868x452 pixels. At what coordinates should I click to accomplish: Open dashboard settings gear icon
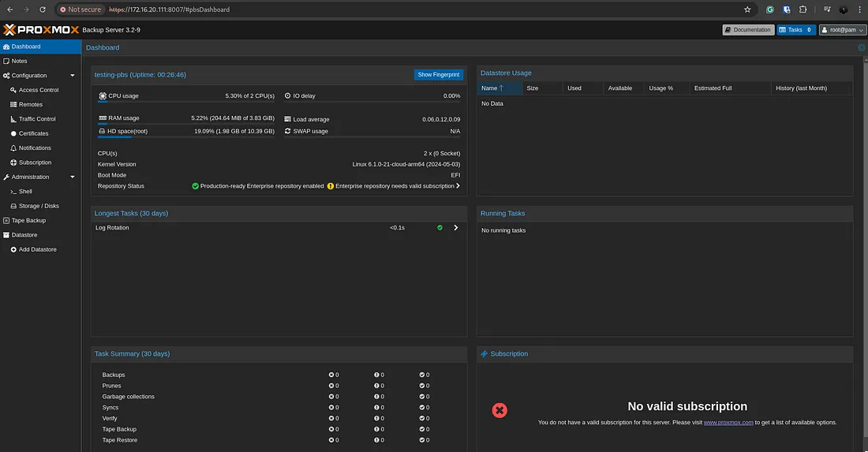coord(862,47)
